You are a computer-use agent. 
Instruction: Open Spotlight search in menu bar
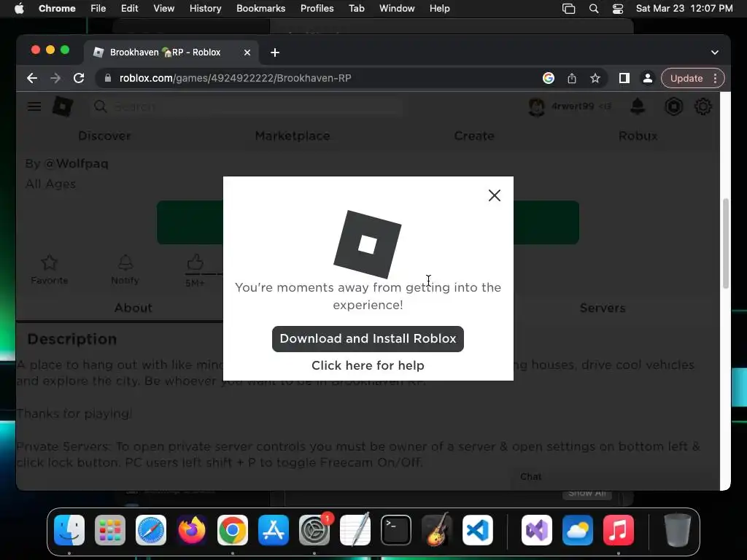point(594,8)
